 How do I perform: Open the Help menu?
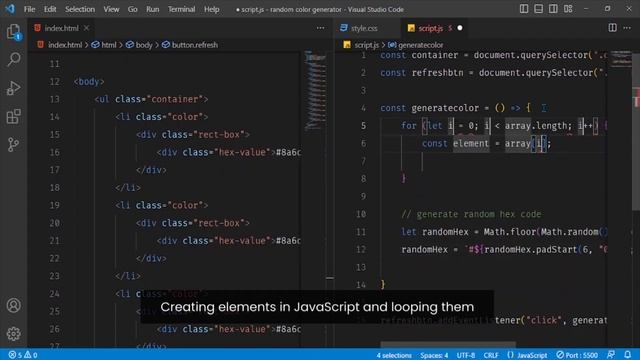click(211, 9)
